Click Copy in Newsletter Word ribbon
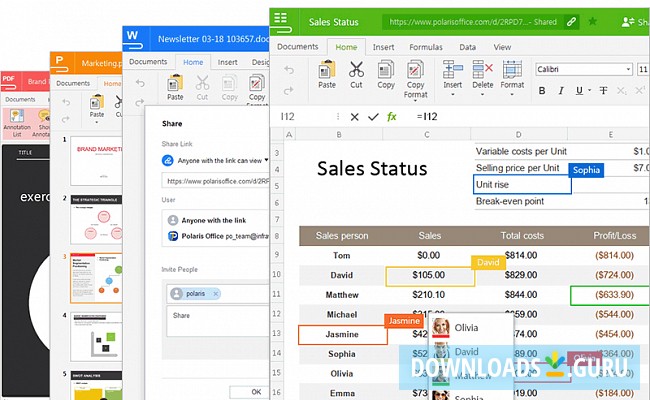This screenshot has width=650, height=400. pyautogui.click(x=229, y=87)
